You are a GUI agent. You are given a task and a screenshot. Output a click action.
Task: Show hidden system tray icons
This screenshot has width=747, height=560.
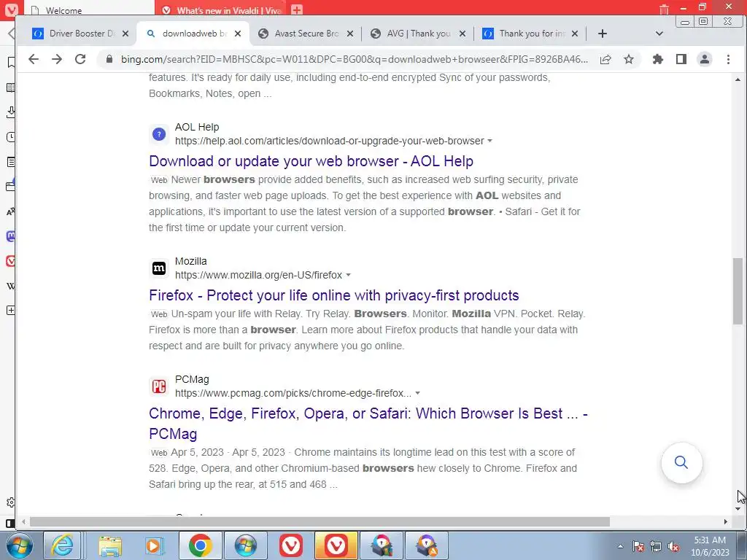point(620,546)
